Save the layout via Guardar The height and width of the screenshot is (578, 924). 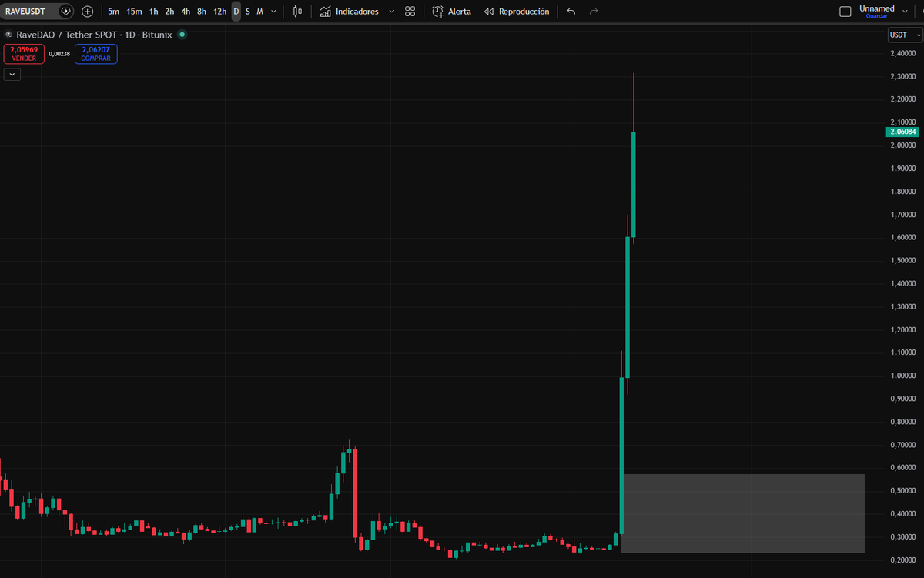click(x=876, y=16)
